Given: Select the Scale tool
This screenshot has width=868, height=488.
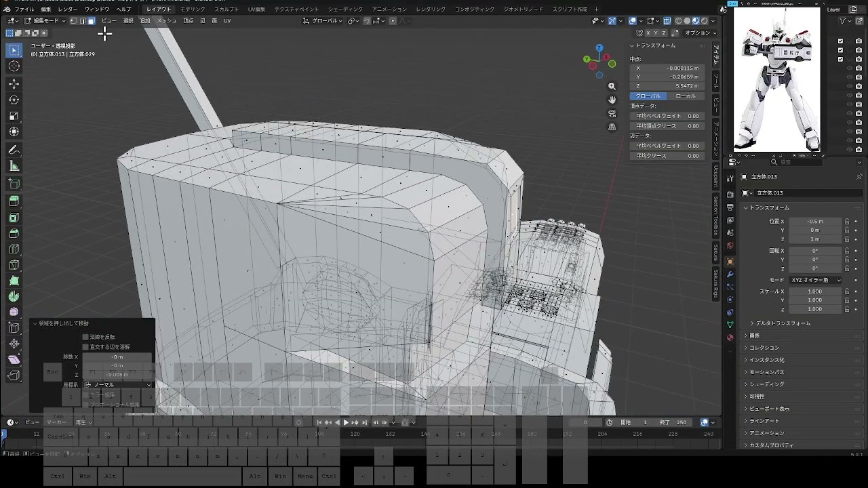Looking at the screenshot, I should (x=14, y=116).
